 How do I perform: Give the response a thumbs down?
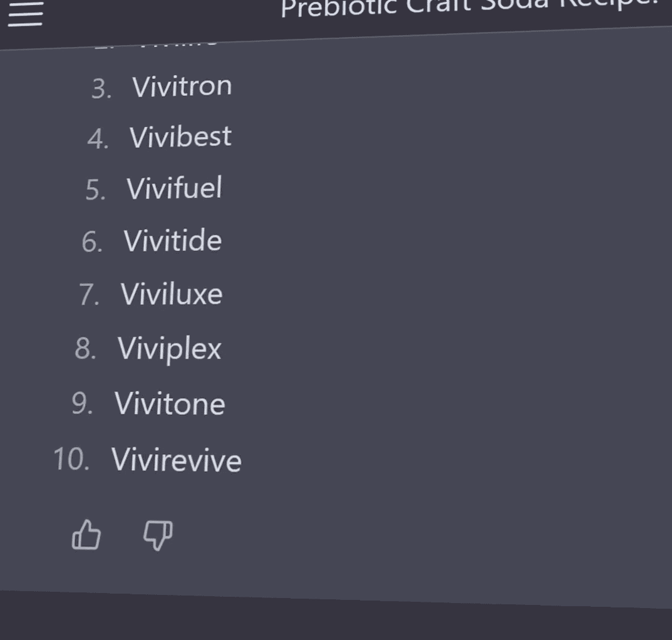(158, 535)
